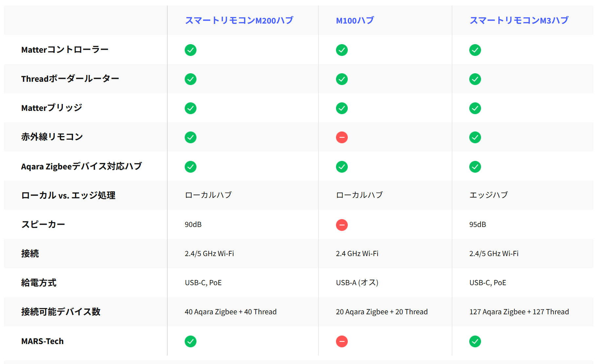Click M100 green check for Matterブリッジ
Screen dimensions: 595x364
click(x=342, y=108)
